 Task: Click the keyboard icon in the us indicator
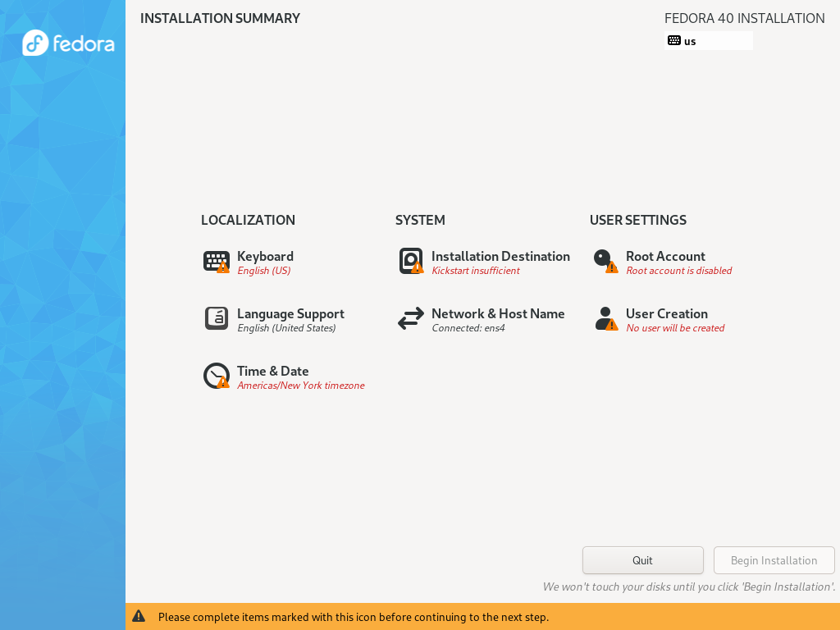coord(674,41)
